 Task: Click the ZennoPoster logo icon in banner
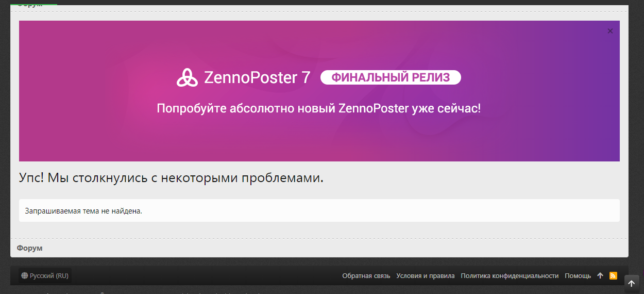click(187, 77)
